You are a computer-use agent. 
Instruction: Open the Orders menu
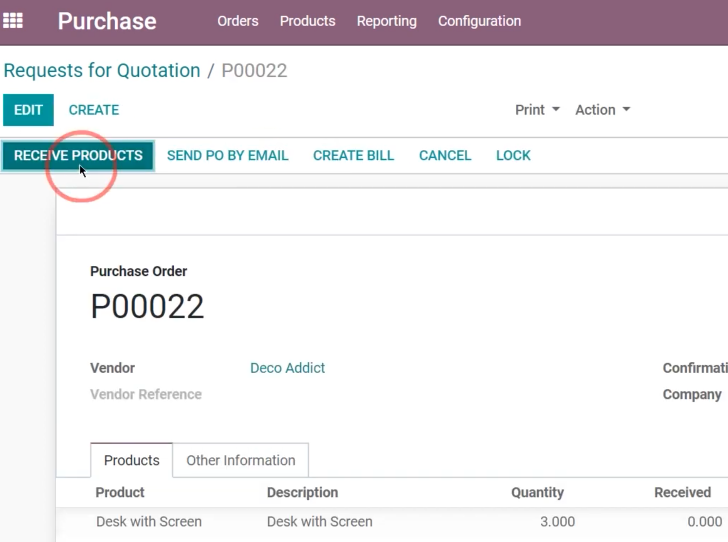pos(238,21)
